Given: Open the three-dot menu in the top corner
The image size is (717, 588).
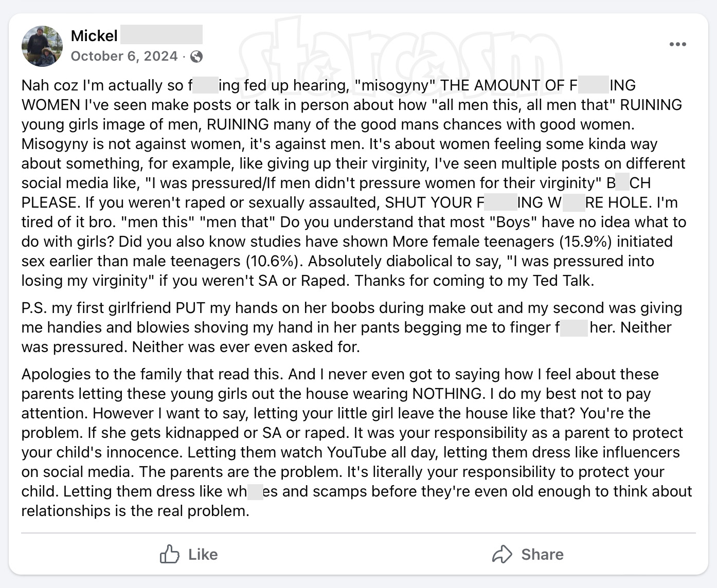Looking at the screenshot, I should pos(678,44).
